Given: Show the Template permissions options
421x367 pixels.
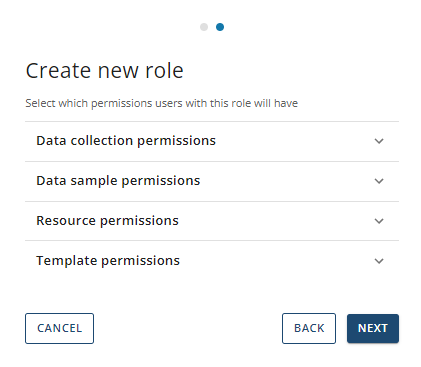Looking at the screenshot, I should pos(212,261).
